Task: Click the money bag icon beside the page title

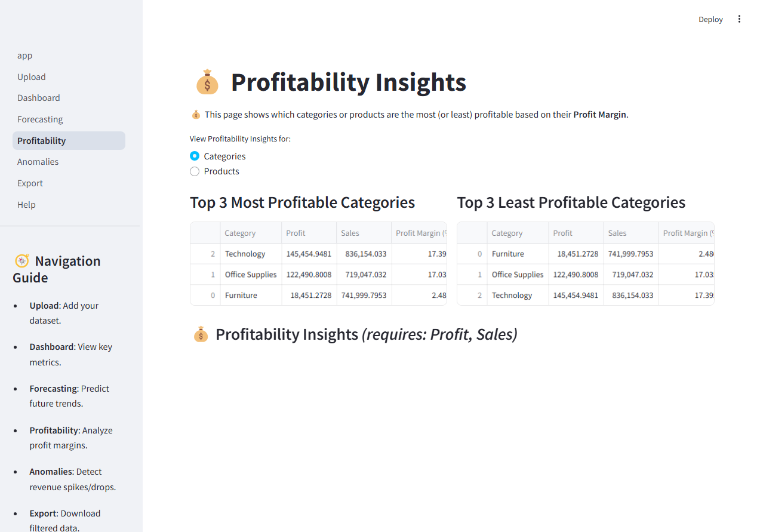Action: pos(207,82)
